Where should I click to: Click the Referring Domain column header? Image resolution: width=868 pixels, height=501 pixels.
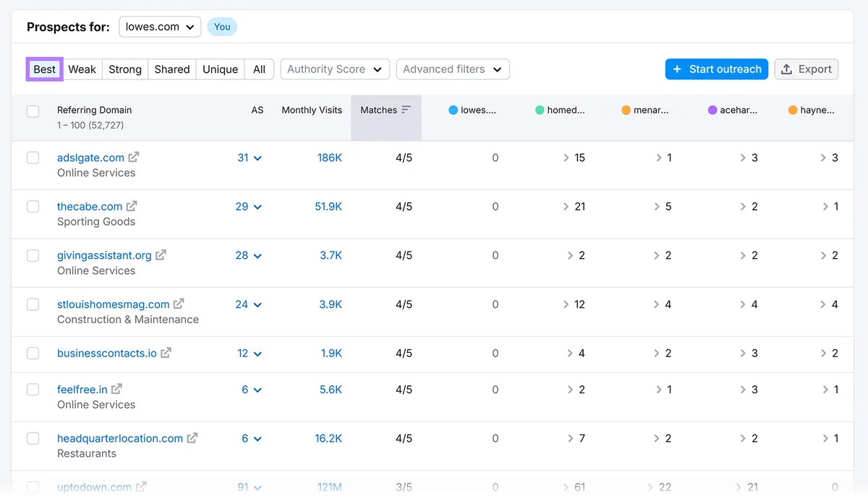[x=94, y=110]
